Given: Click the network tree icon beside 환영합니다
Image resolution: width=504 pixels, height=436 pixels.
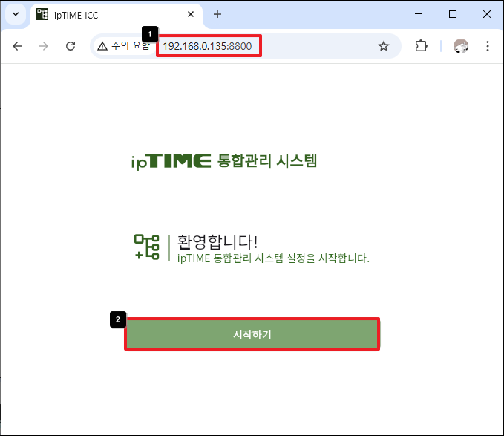Looking at the screenshot, I should click(x=146, y=247).
